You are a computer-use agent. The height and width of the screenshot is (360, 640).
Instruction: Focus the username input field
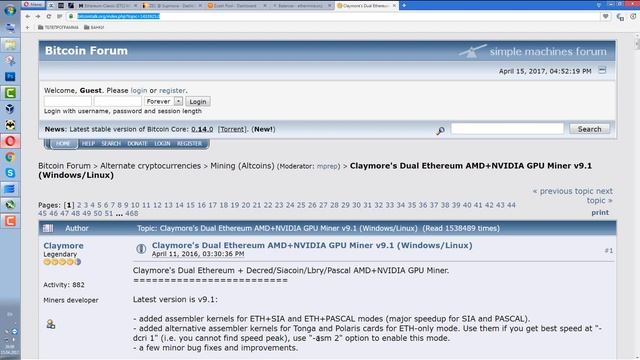[x=68, y=101]
